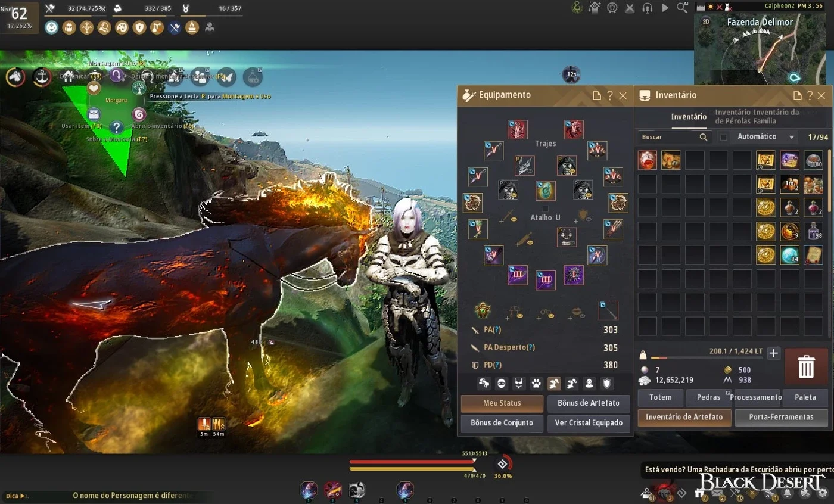Click the anchor ship status icon
The width and height of the screenshot is (834, 504).
tap(42, 76)
